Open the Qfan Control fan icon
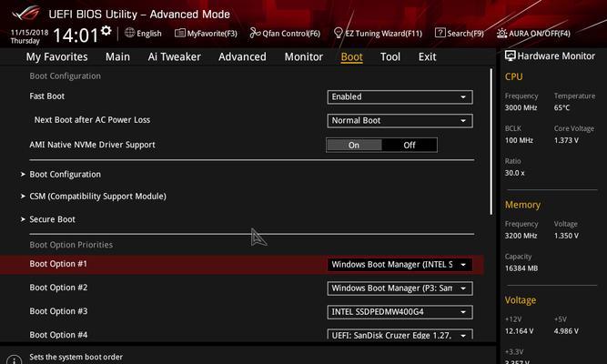The width and height of the screenshot is (607, 364). coord(255,33)
